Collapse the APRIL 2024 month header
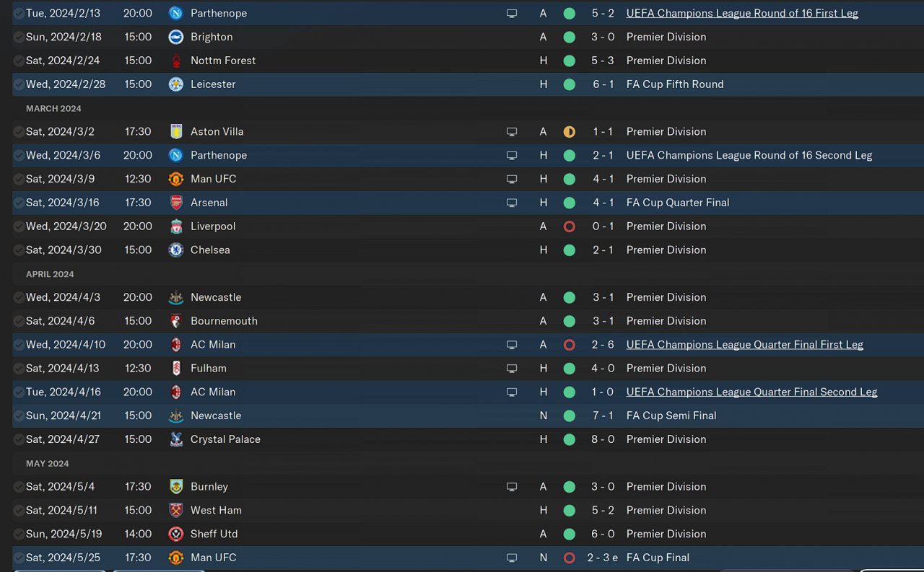 [x=50, y=274]
